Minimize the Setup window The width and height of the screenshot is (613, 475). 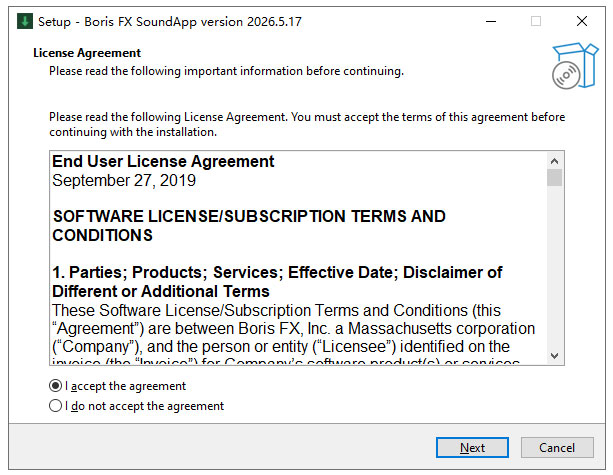click(x=491, y=21)
